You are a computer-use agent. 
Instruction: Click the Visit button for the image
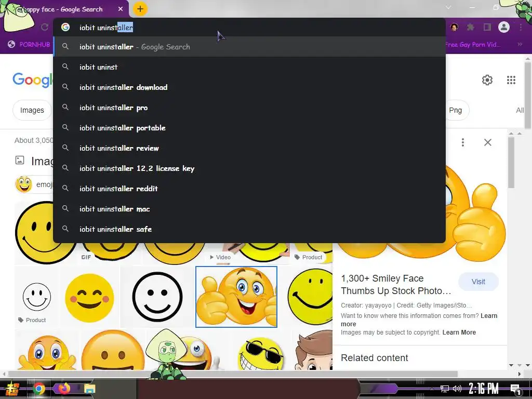click(x=478, y=282)
